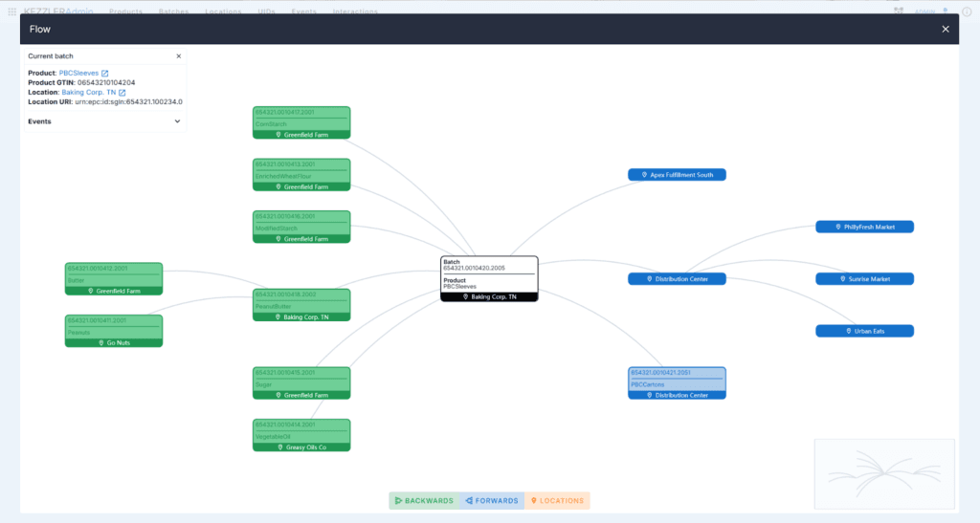This screenshot has height=523, width=980.
Task: Toggle the FORWARDS flow filter
Action: [x=492, y=501]
